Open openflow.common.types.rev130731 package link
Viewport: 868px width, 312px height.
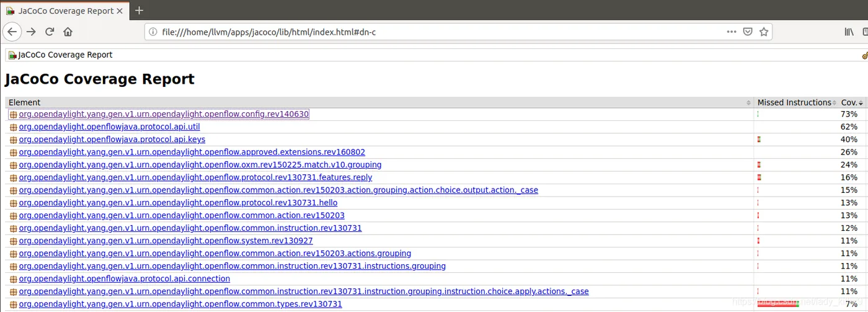[180, 304]
